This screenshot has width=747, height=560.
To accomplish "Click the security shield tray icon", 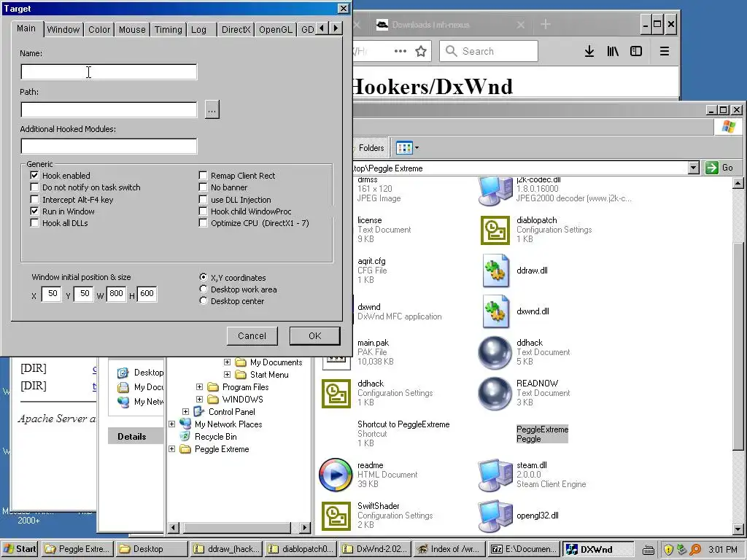I will pos(668,550).
